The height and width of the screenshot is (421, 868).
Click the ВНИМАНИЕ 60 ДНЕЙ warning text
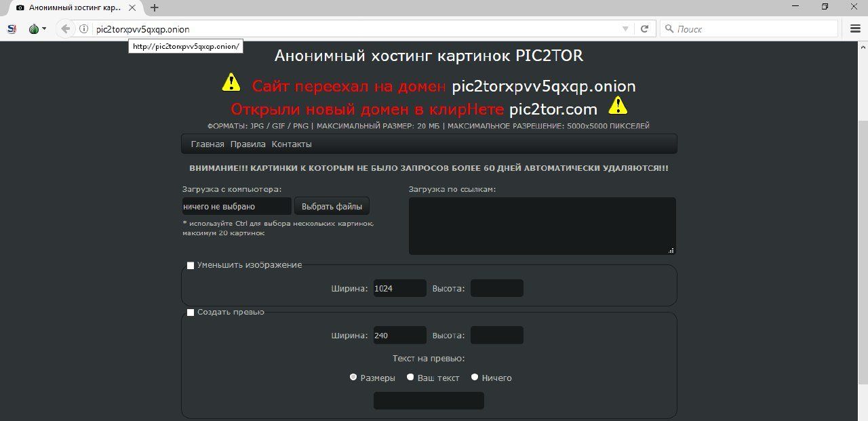429,168
